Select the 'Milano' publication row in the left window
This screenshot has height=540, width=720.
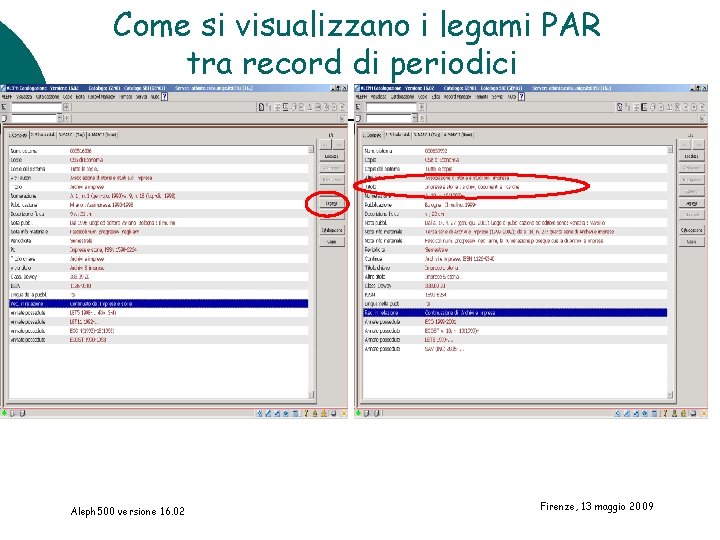158,205
